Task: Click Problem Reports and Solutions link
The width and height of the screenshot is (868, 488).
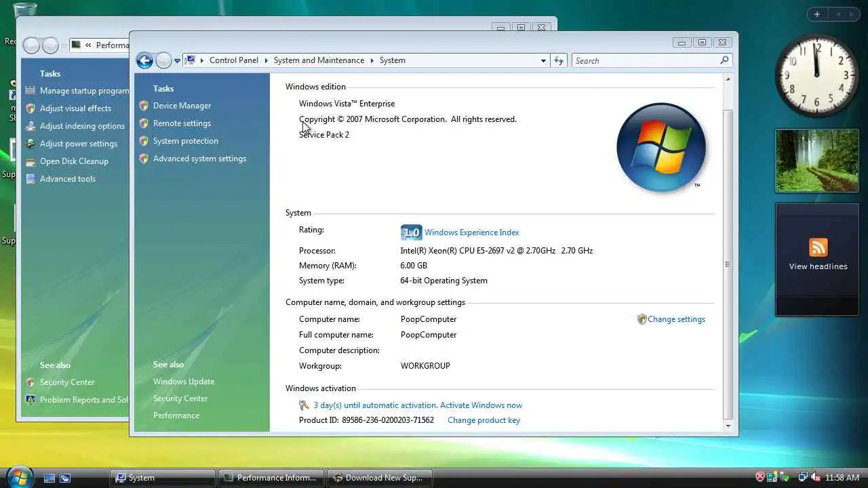Action: tap(84, 400)
